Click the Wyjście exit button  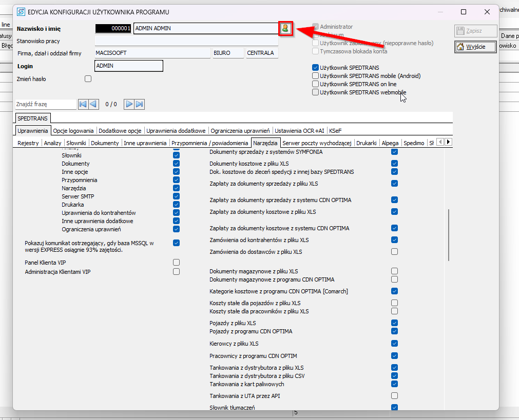pyautogui.click(x=476, y=47)
